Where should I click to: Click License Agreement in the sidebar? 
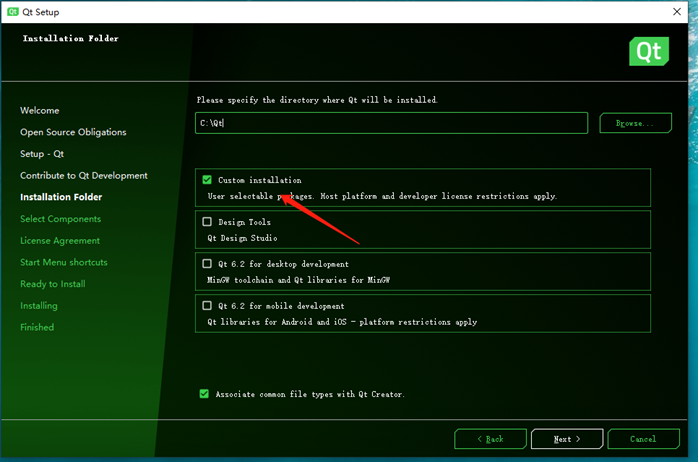(60, 241)
